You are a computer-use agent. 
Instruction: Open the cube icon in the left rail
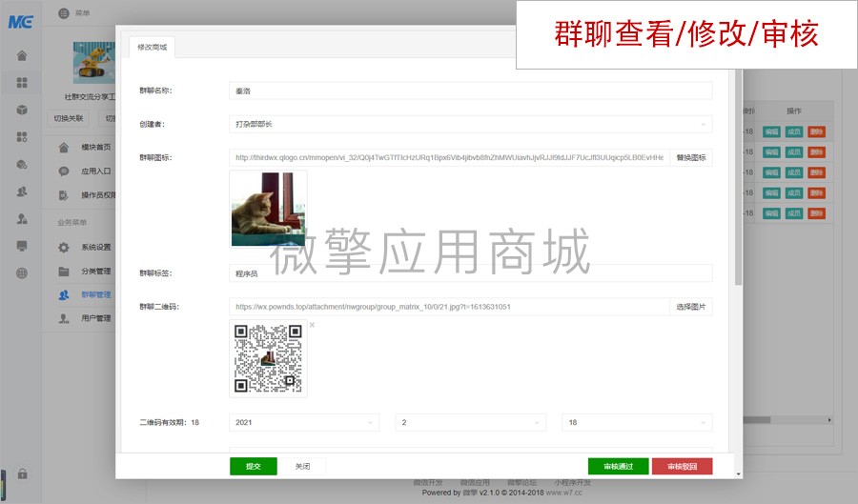pyautogui.click(x=22, y=110)
